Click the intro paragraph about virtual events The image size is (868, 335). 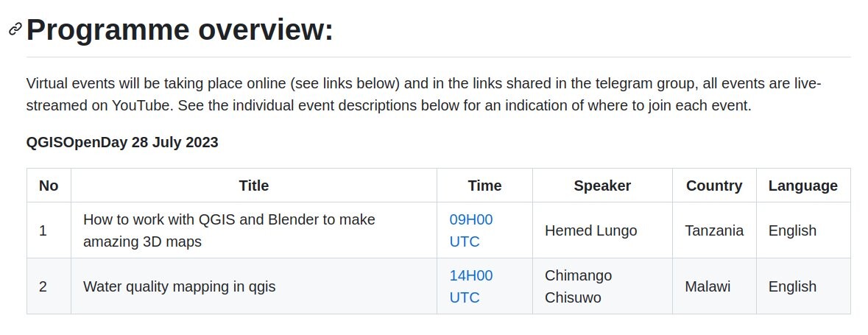[423, 95]
